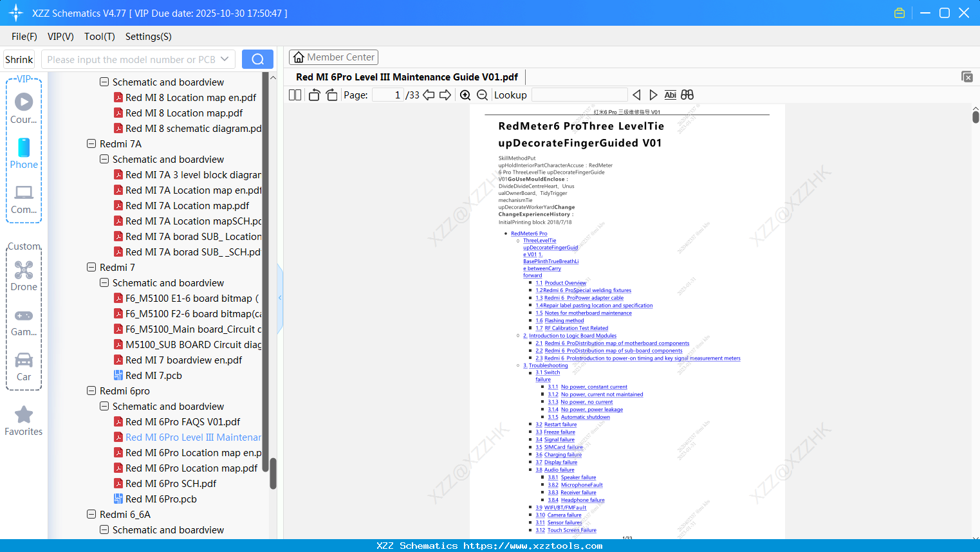The image size is (980, 552).
Task: Collapse the Redmi 7 tree node
Action: pyautogui.click(x=91, y=267)
